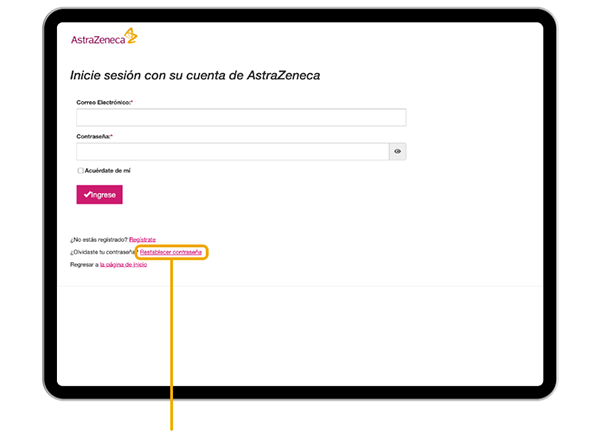This screenshot has width=600, height=436.
Task: Open the Regístrate link
Action: click(142, 240)
